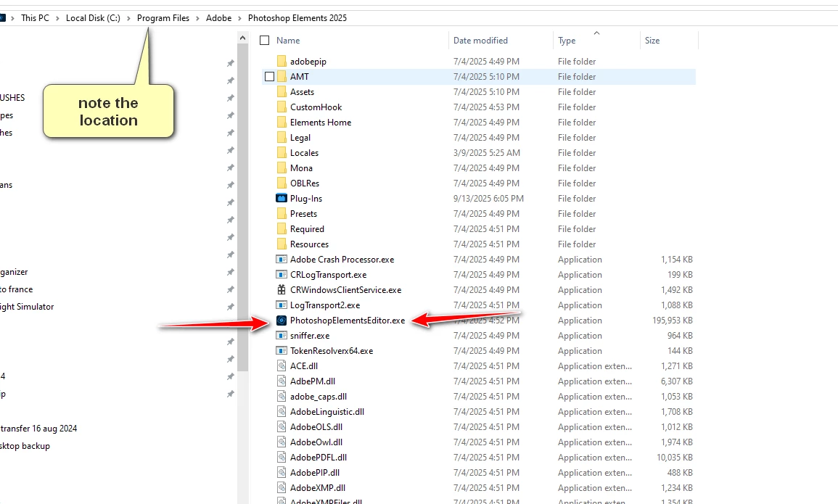Viewport: 838px width, 504px height.
Task: Click the AdobeOLS.dll file icon
Action: (x=282, y=426)
